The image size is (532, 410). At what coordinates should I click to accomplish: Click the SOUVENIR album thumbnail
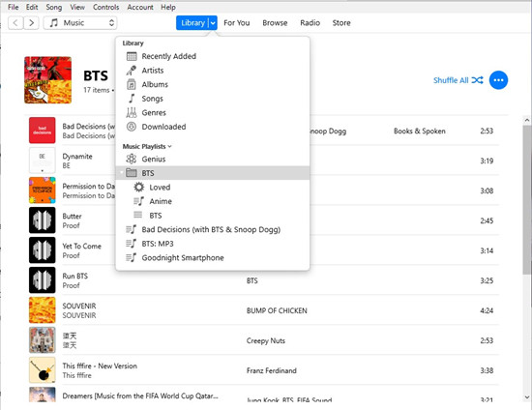point(42,310)
